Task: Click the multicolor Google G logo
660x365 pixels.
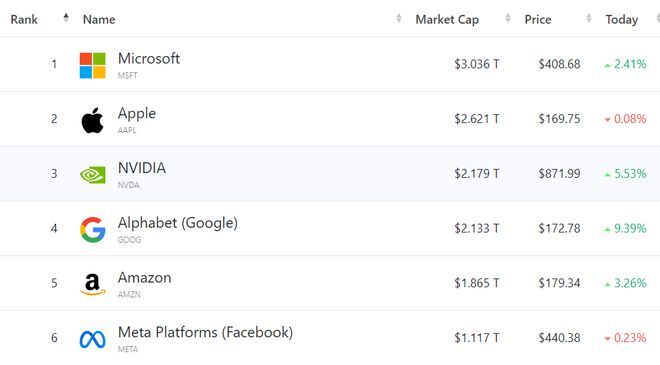Action: click(x=93, y=230)
